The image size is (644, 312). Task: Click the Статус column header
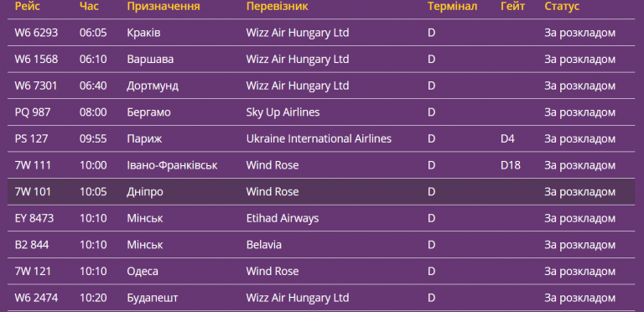coord(562,6)
